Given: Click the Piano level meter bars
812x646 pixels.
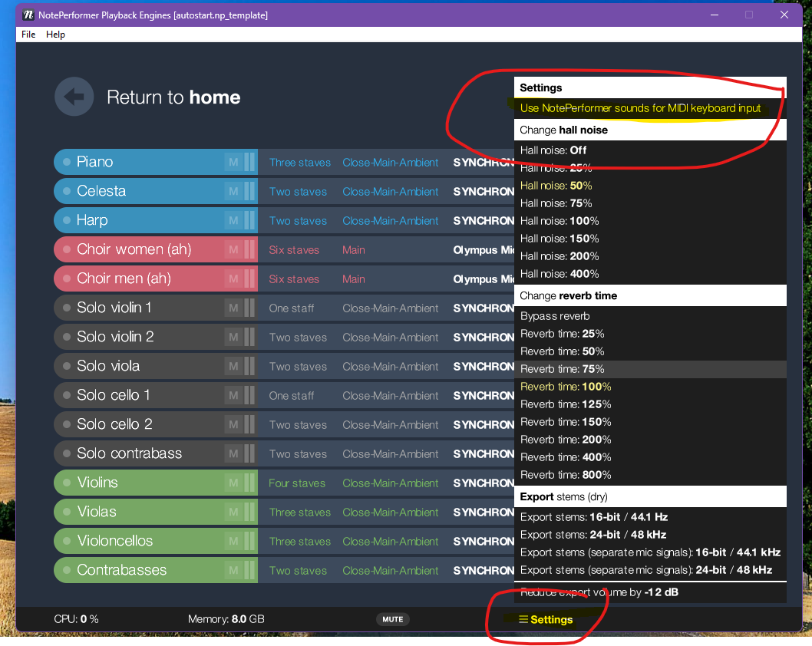Looking at the screenshot, I should coord(249,162).
